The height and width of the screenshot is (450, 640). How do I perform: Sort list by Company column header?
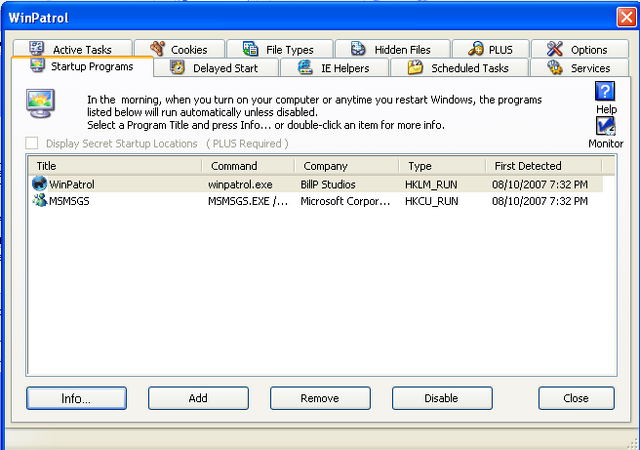(x=347, y=166)
